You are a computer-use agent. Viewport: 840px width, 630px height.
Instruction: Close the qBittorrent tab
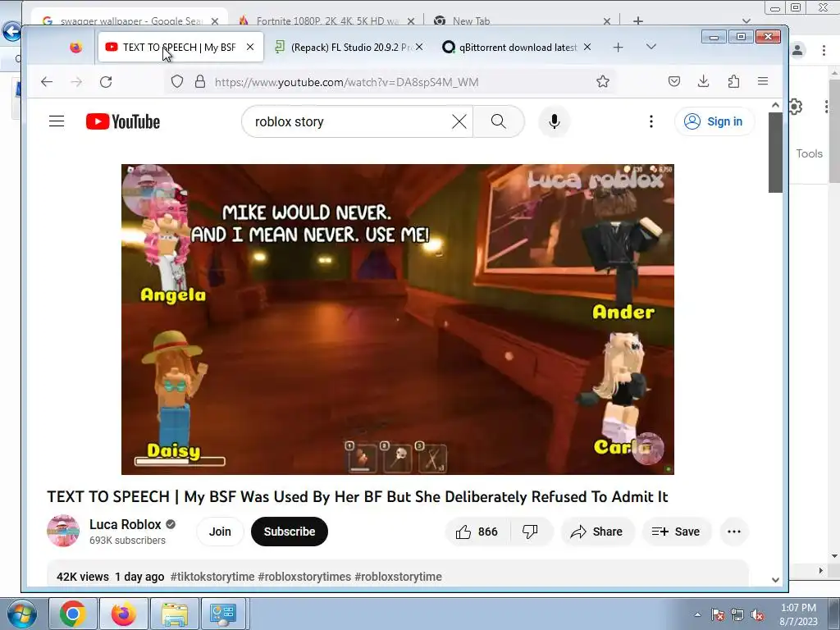(x=587, y=47)
